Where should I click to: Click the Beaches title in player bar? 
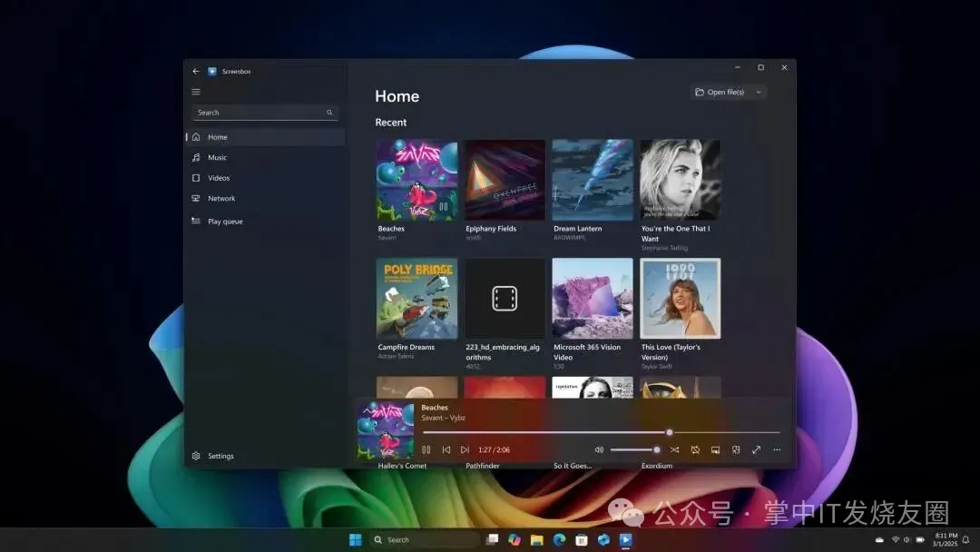[435, 408]
